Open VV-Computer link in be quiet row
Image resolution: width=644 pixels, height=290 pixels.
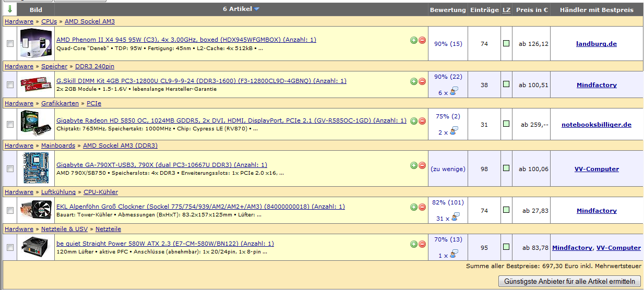tap(618, 248)
